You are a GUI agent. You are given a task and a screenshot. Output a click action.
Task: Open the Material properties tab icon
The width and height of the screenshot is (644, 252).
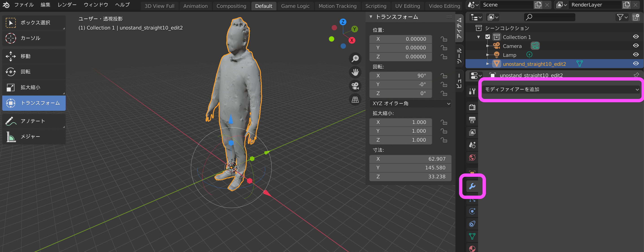click(x=472, y=248)
